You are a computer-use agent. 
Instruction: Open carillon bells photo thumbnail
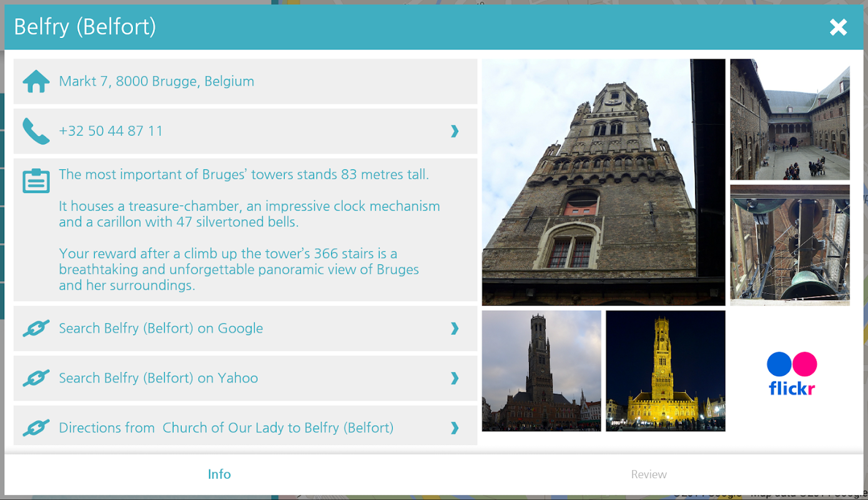[790, 245]
